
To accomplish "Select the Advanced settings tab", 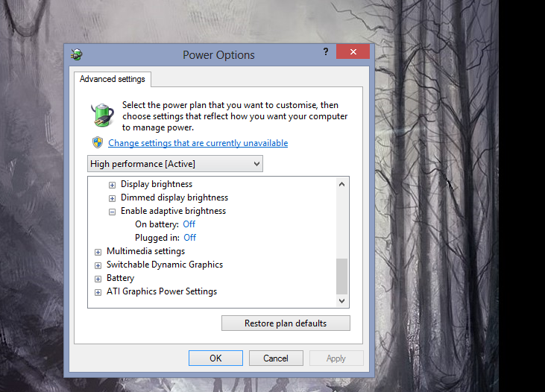I will [113, 79].
